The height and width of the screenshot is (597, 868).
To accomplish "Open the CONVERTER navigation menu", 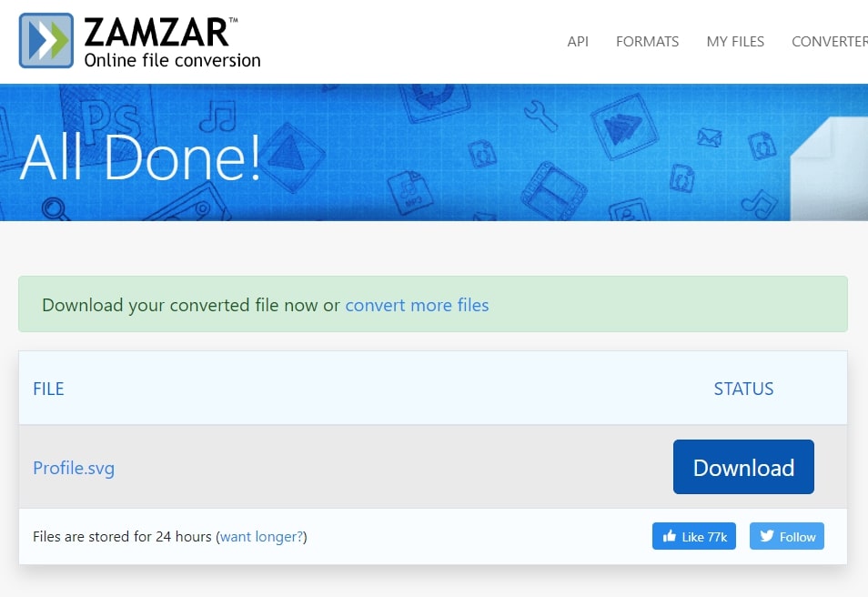I will pyautogui.click(x=829, y=42).
